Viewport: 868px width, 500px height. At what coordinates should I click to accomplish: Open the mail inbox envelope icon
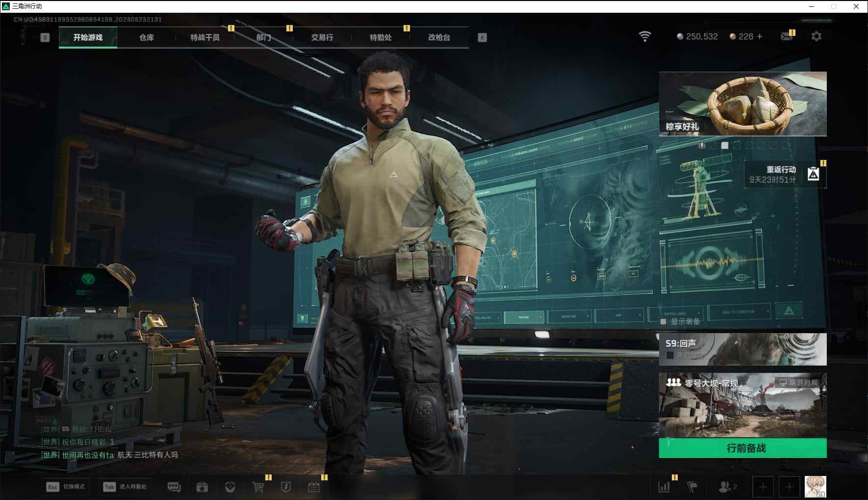(786, 36)
